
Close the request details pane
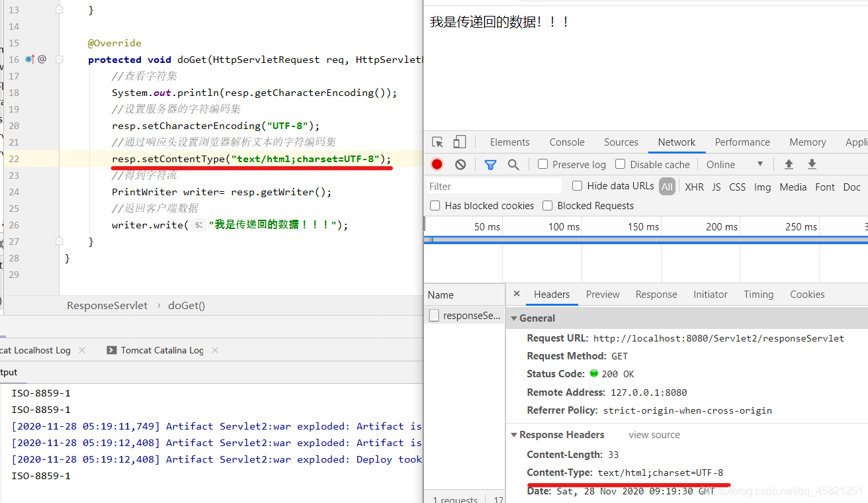pos(517,294)
